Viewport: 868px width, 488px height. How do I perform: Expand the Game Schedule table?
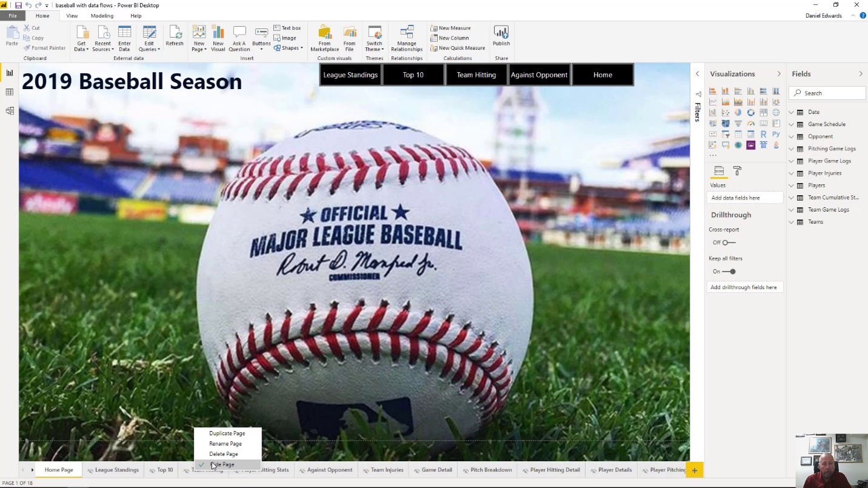click(791, 124)
